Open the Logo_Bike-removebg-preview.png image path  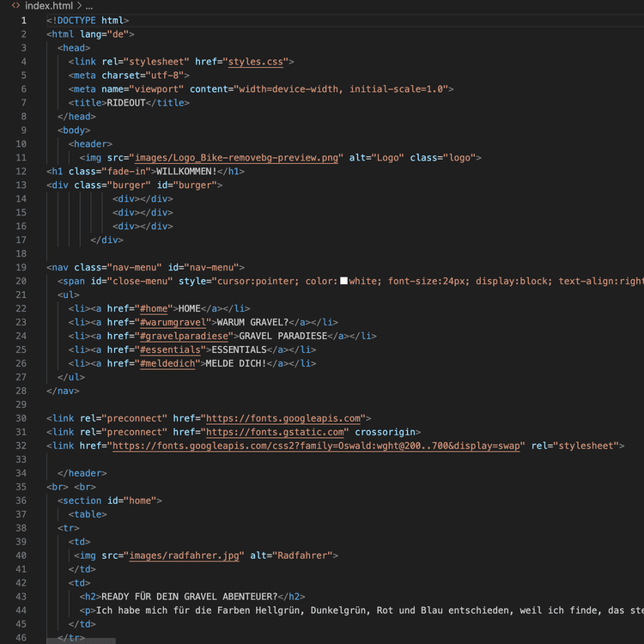pyautogui.click(x=238, y=158)
